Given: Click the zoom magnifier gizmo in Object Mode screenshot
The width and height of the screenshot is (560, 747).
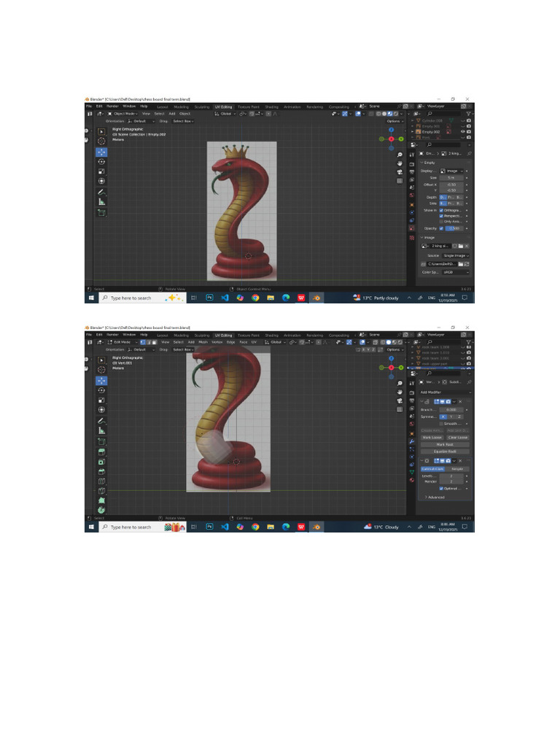Looking at the screenshot, I should [x=400, y=155].
